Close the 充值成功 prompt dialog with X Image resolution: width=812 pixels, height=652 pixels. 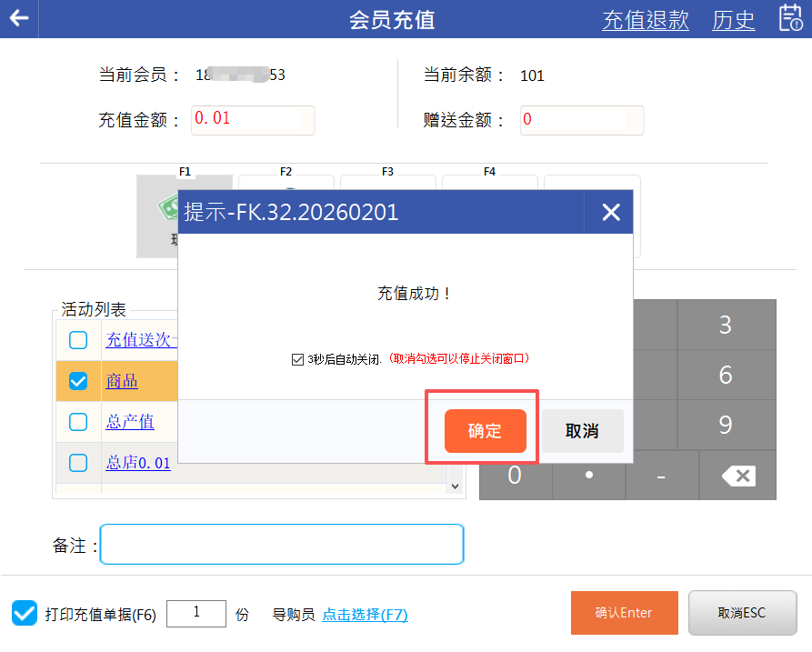tap(611, 213)
